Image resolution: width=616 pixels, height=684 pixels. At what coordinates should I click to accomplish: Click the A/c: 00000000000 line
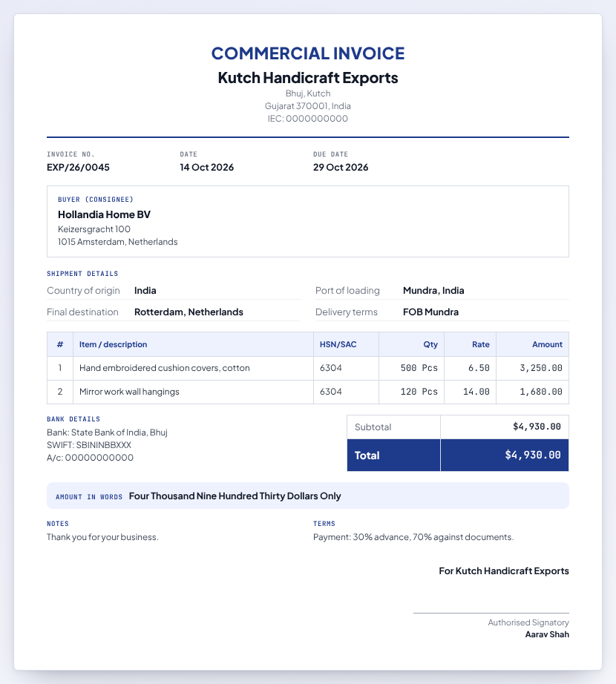91,458
